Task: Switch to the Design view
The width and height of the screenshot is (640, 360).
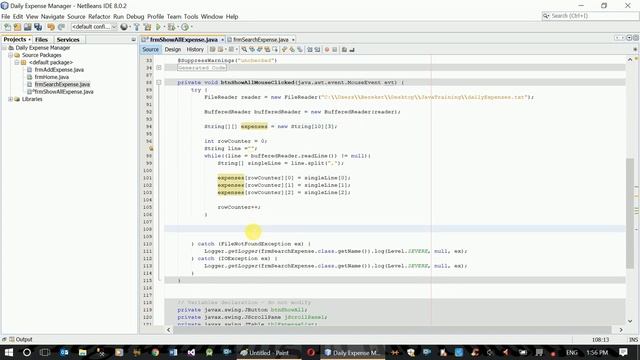Action: (x=173, y=49)
